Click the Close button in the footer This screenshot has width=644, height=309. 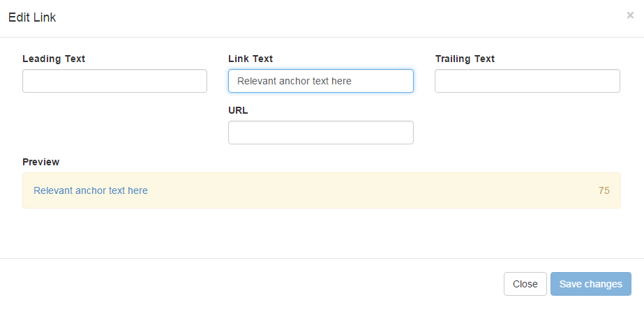[525, 284]
